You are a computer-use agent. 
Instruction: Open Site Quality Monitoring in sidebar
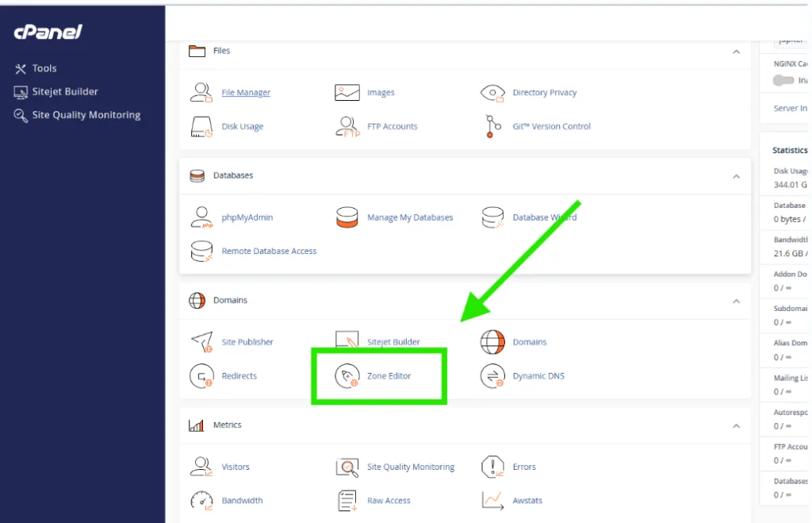click(x=86, y=115)
